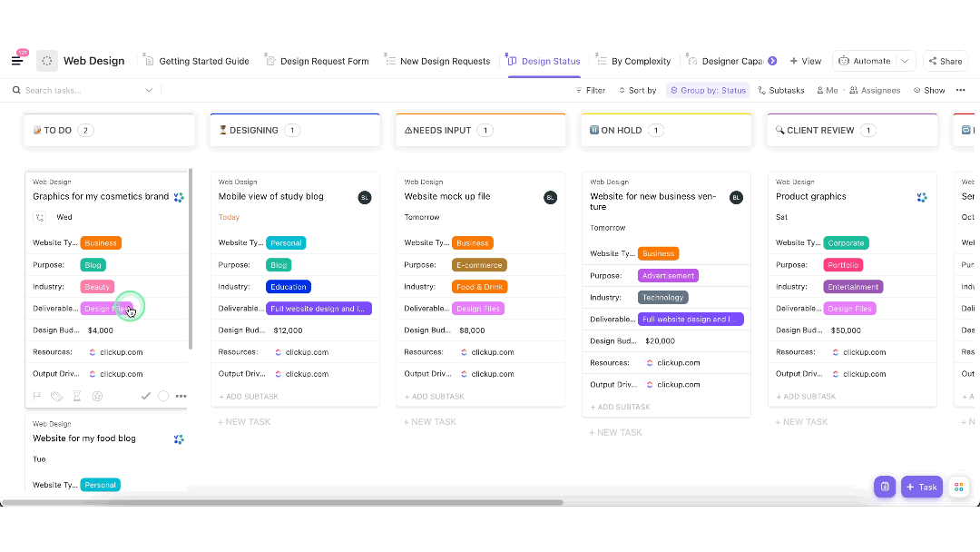
Task: Click assignee avatar on food blog card
Action: click(x=179, y=439)
